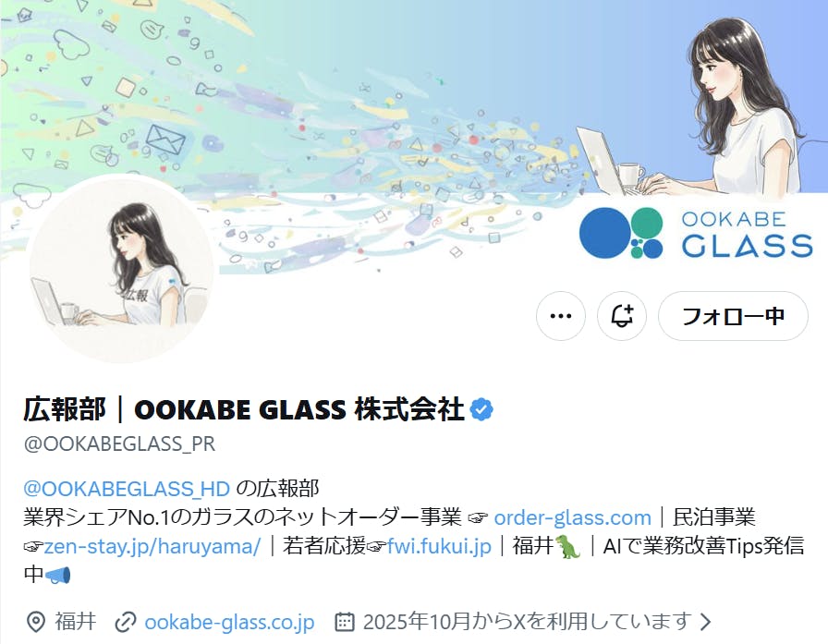Click the OOKABE GLASS logo in banner
The image size is (828, 644).
click(x=696, y=233)
